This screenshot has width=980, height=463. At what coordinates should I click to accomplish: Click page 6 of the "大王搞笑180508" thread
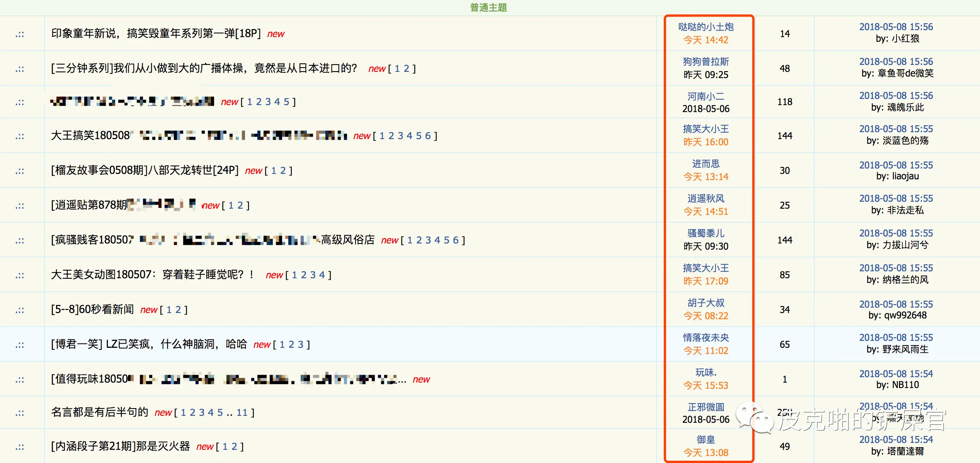tap(429, 135)
